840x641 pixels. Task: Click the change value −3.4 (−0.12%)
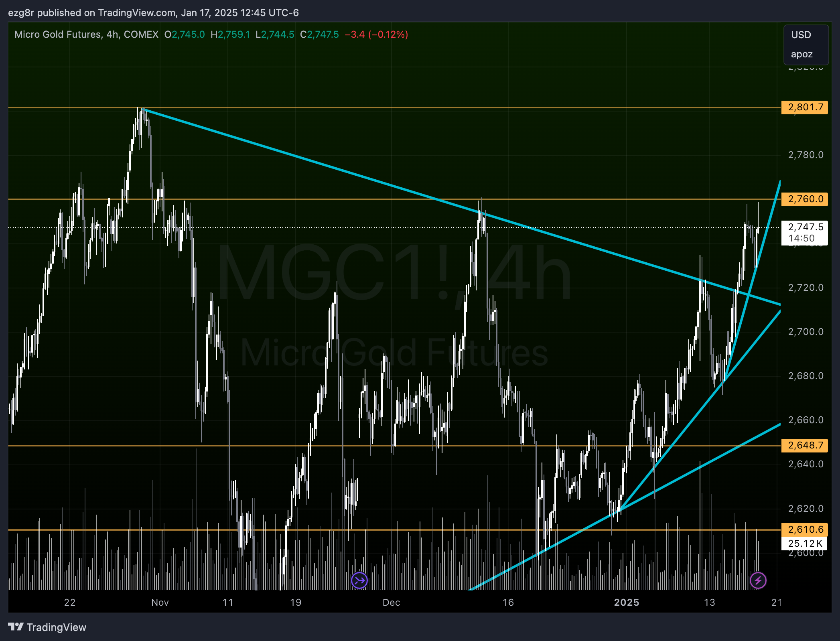[x=376, y=34]
